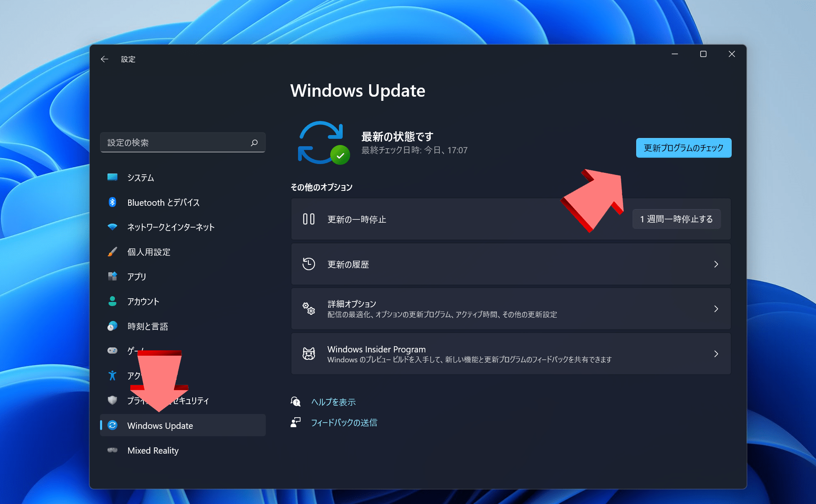
Task: Open the 詳細オプション row
Action: click(x=511, y=309)
